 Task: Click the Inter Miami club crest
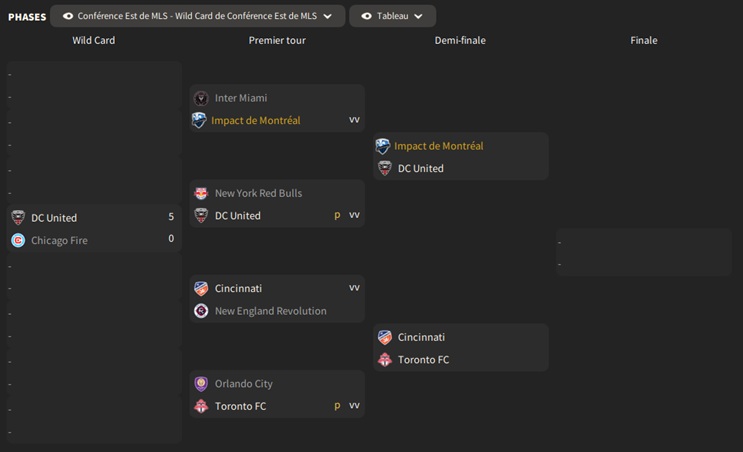(x=200, y=98)
